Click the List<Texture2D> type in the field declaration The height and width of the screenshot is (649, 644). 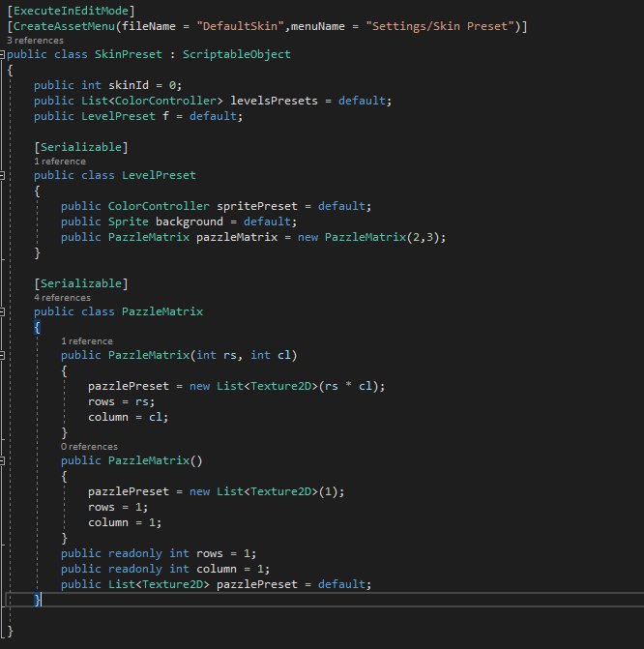pyautogui.click(x=159, y=584)
